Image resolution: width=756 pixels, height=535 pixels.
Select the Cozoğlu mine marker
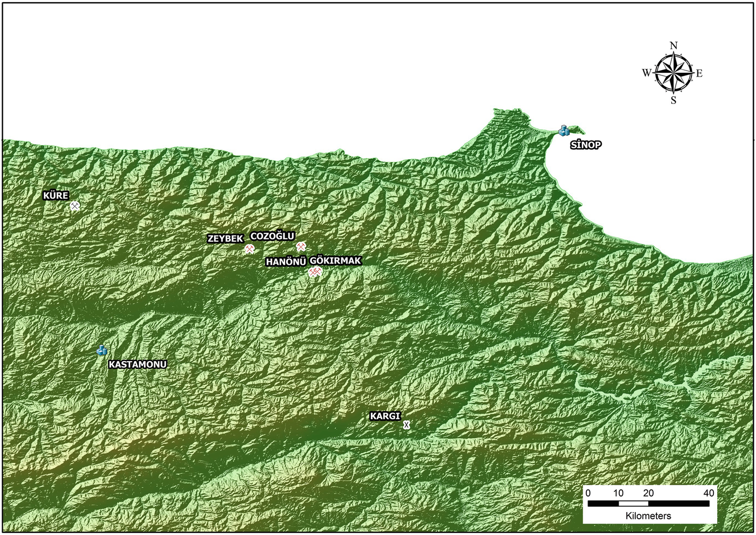pos(301,247)
